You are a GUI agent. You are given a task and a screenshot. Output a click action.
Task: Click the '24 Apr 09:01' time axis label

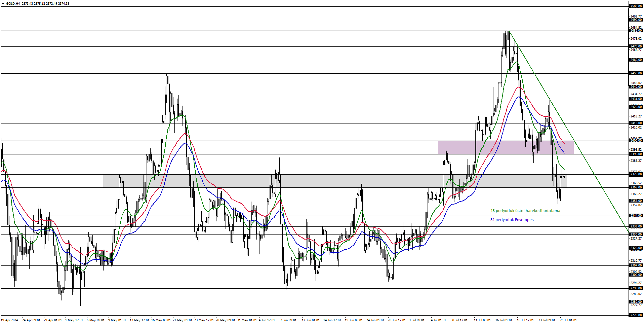(31, 320)
